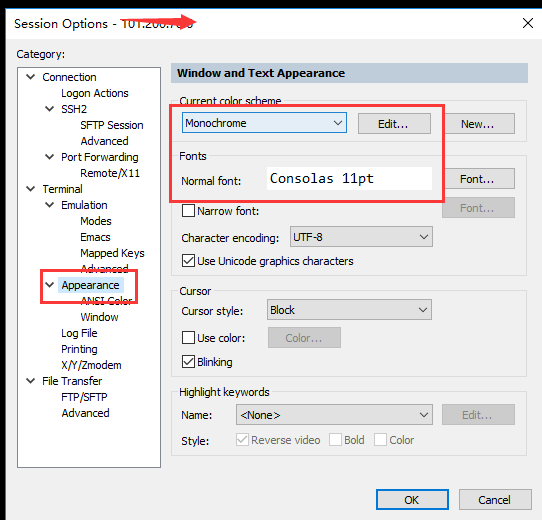
Task: Collapse the Connection tree node
Action: coord(31,77)
